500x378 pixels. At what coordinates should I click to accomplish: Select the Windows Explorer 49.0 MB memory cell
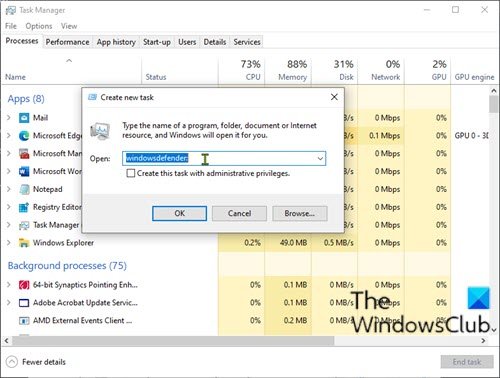[288, 243]
